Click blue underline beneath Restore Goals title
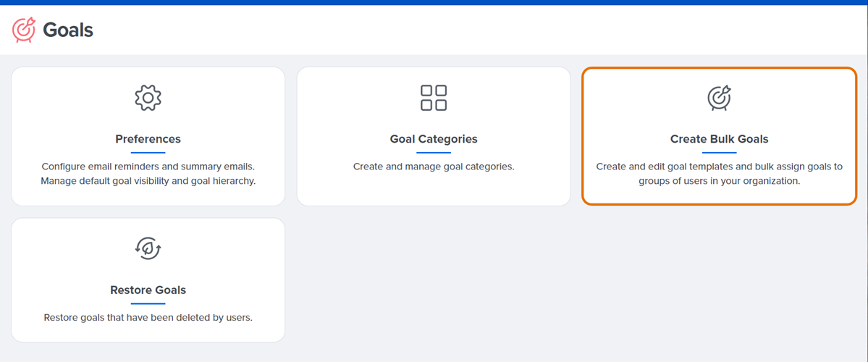Viewport: 868px width, 362px height. (x=148, y=303)
